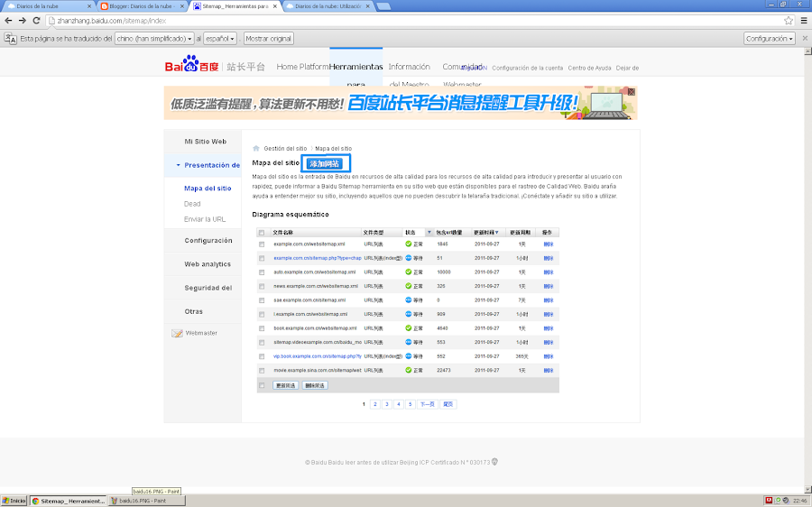Click blue waiting icon for vip.book.example row
Viewport: 812px width, 507px height.
pos(408,355)
